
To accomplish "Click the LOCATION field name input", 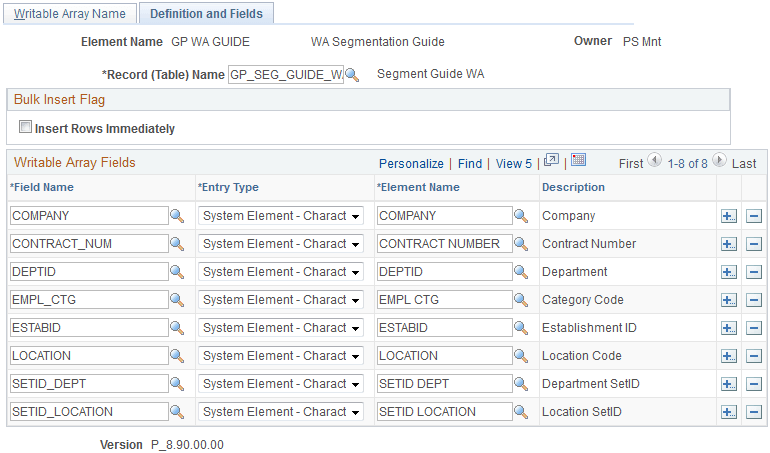I will point(89,356).
